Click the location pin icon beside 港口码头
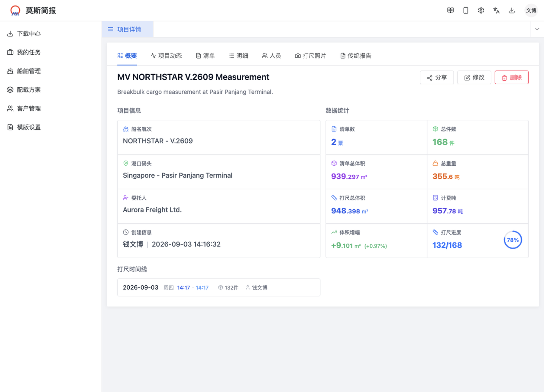This screenshot has width=544, height=392. [126, 164]
